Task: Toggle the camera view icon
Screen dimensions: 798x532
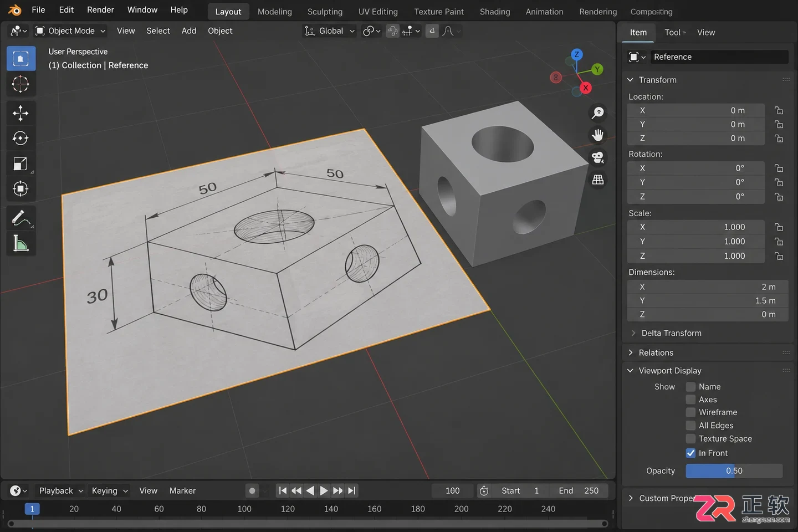Action: coord(598,157)
